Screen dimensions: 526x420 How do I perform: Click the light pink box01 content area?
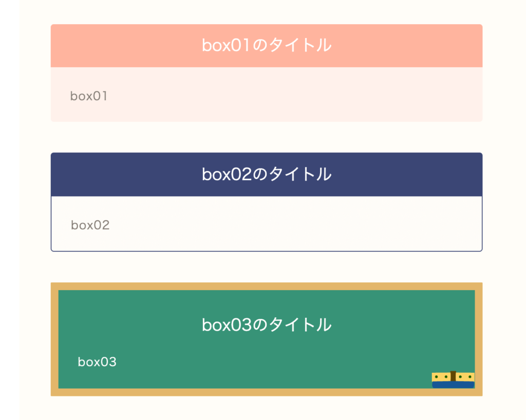pos(267,94)
